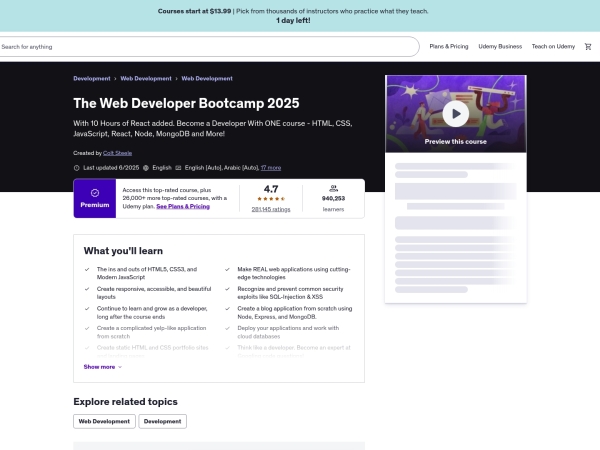Select Web Development related topic button
This screenshot has width=600, height=450.
[x=104, y=421]
